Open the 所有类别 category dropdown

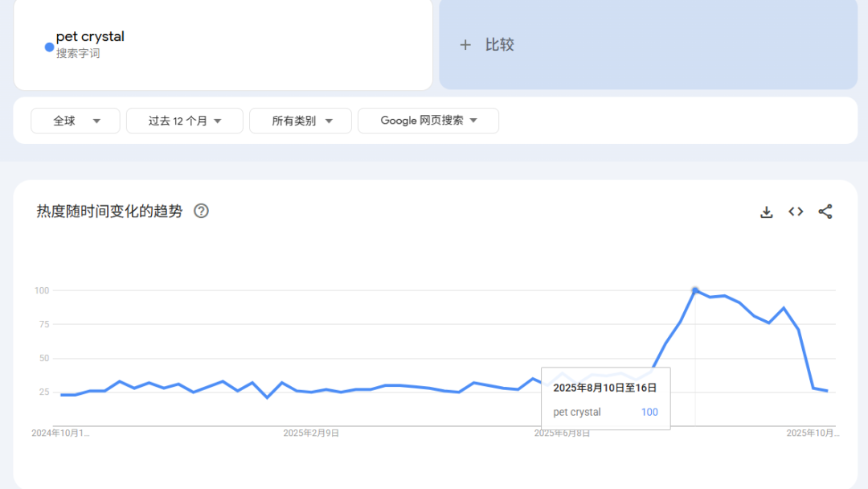300,121
